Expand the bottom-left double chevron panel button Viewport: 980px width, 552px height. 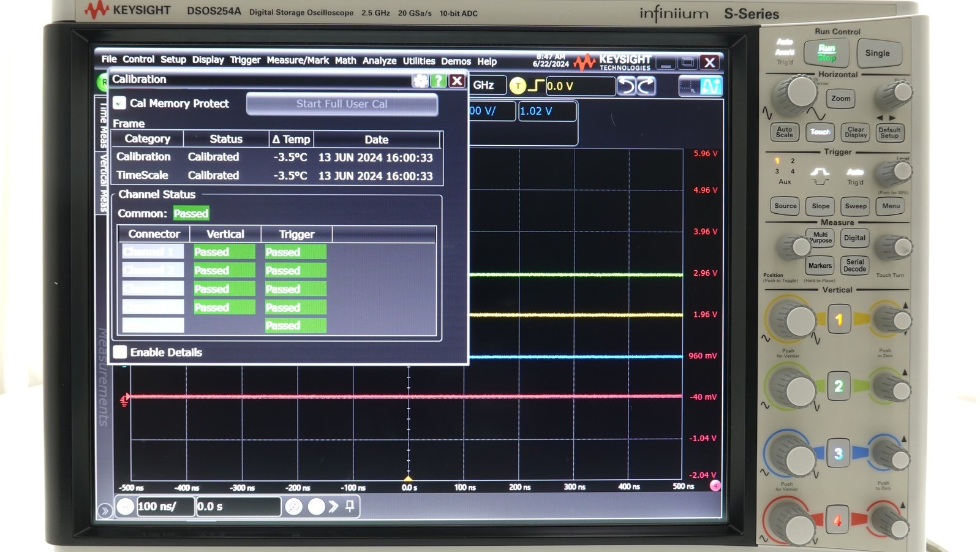105,510
